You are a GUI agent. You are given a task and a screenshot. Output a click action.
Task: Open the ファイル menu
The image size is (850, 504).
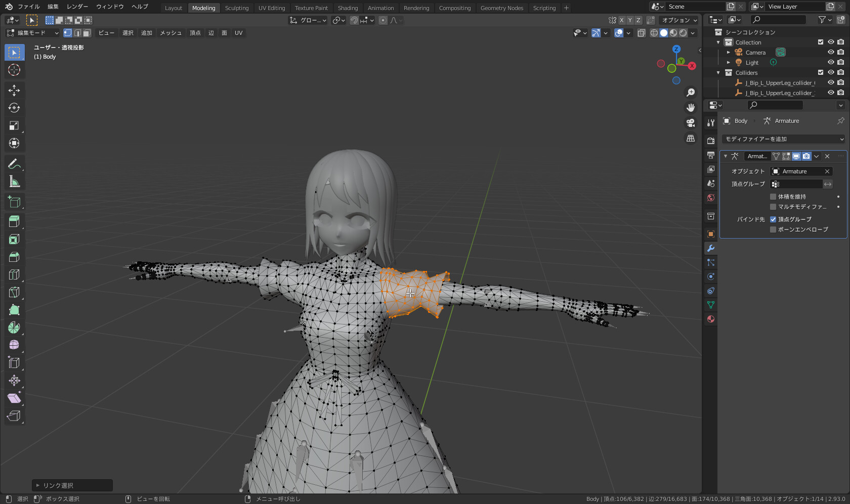(x=29, y=7)
